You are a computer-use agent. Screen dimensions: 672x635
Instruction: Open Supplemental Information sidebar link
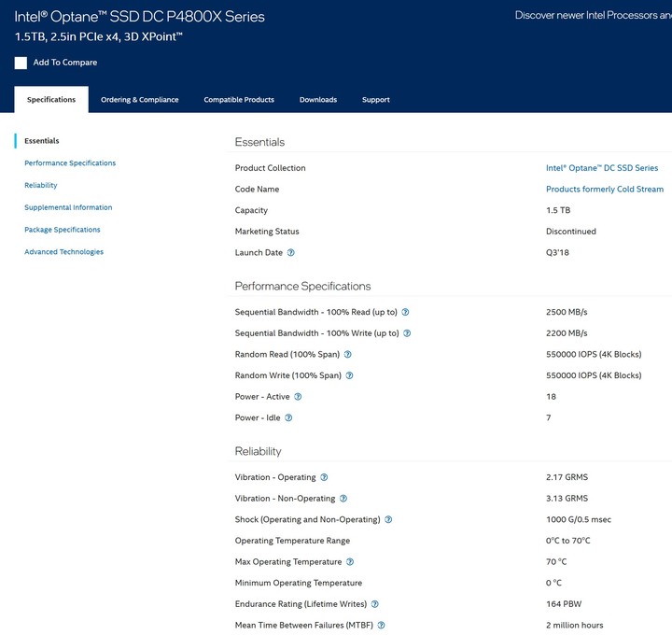click(68, 207)
